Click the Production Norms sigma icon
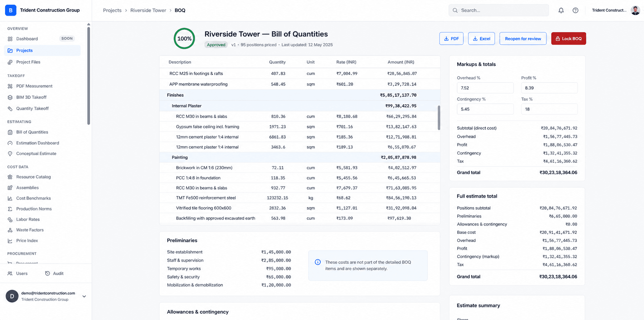This screenshot has height=320, width=644. pos(10,209)
